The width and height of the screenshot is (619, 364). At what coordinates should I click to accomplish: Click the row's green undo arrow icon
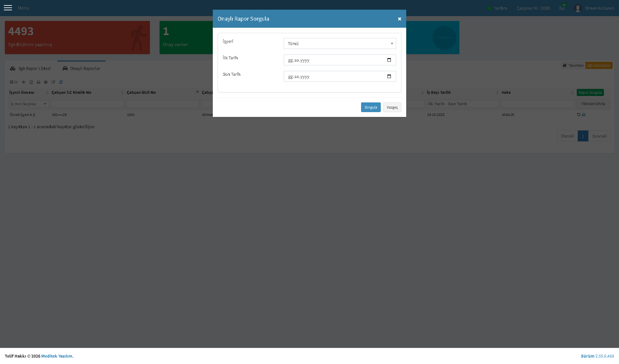[x=578, y=115]
